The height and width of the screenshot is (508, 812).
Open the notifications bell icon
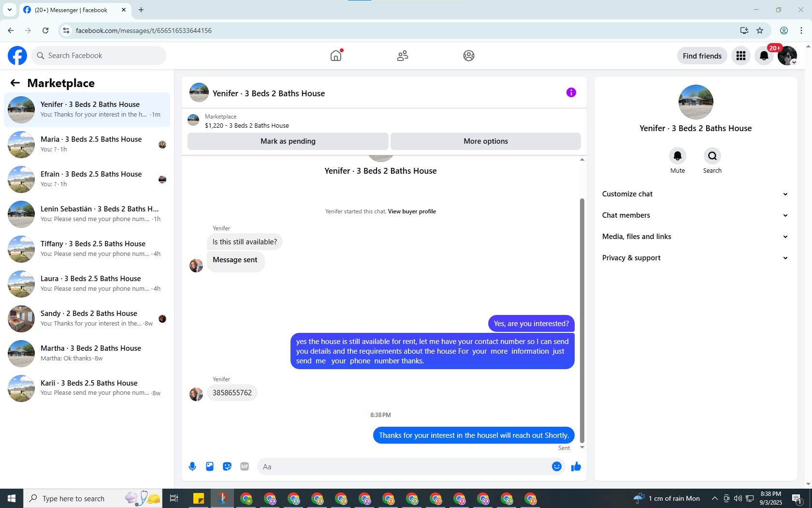(764, 56)
